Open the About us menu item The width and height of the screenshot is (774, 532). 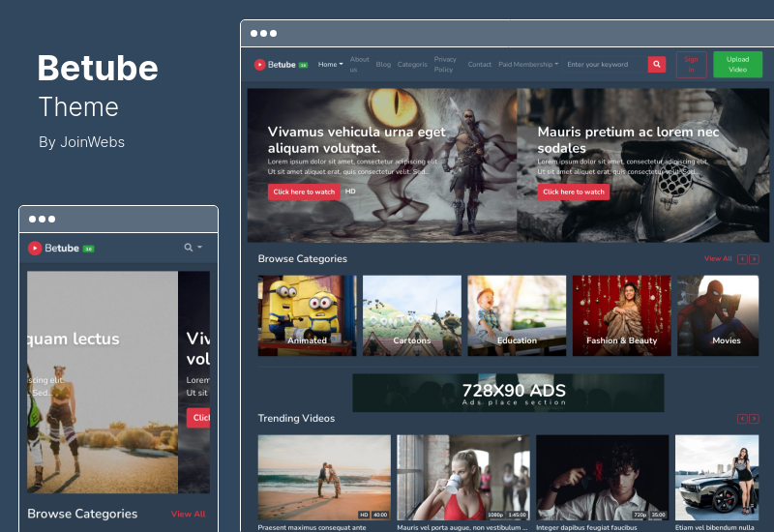tap(359, 64)
